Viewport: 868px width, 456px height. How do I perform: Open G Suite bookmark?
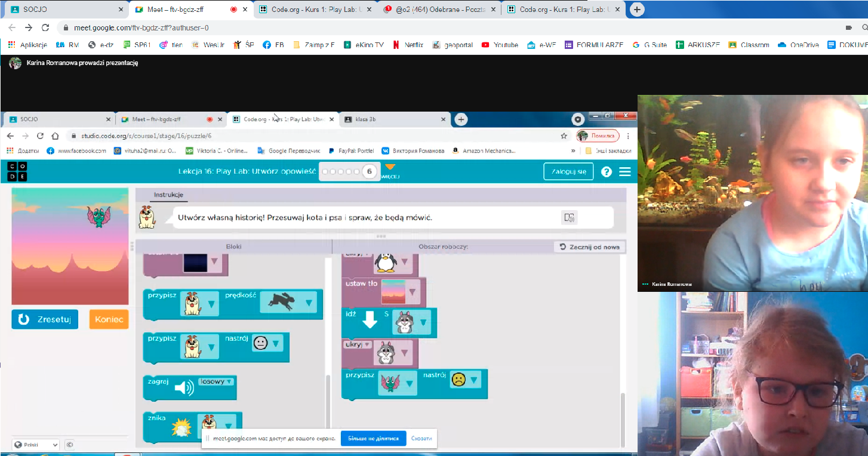pos(650,45)
